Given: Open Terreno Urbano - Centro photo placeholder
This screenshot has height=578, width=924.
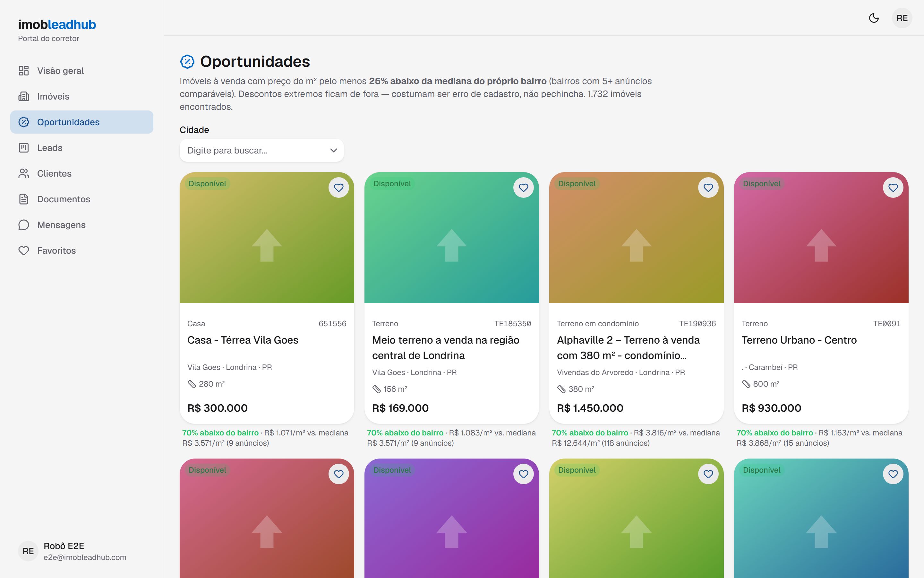Looking at the screenshot, I should pos(821,238).
